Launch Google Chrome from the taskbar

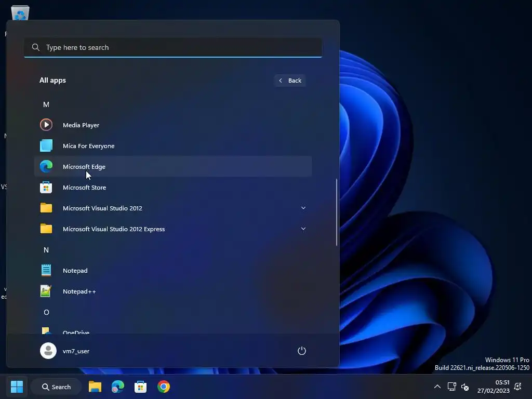pos(164,387)
